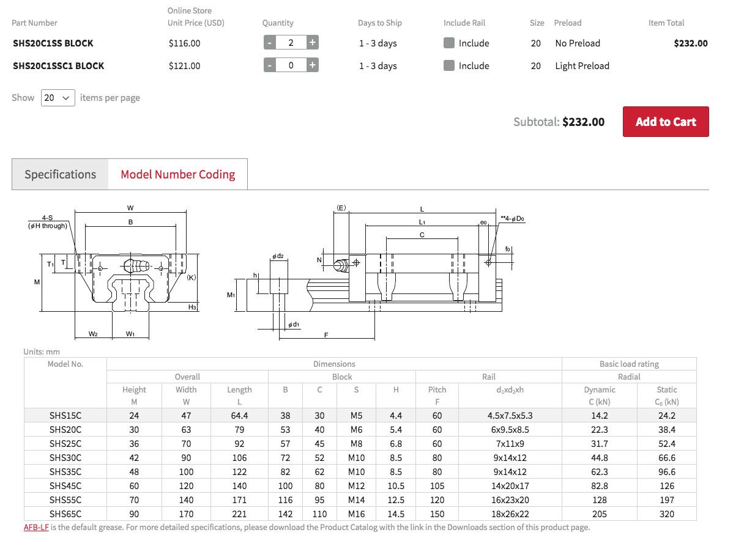Click the SHS25C model row label
This screenshot has width=744, height=560.
tap(65, 444)
